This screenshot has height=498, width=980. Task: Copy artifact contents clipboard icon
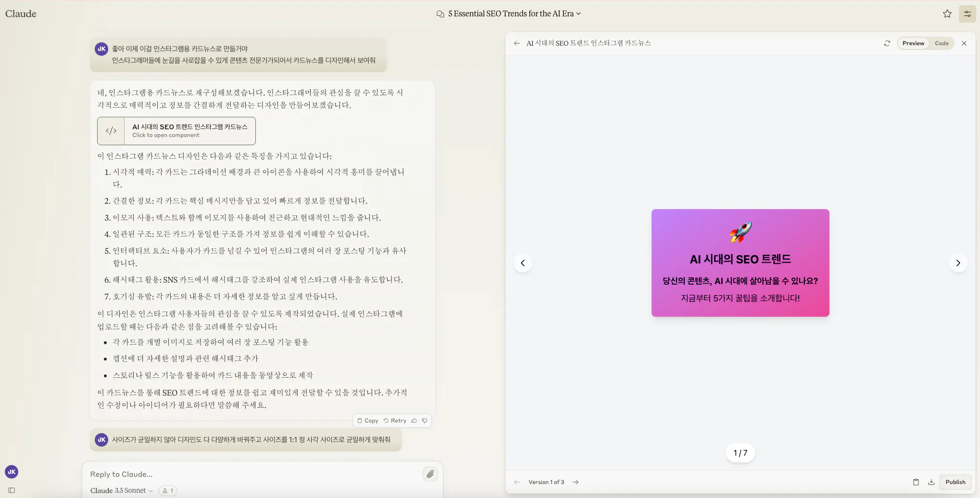point(916,482)
